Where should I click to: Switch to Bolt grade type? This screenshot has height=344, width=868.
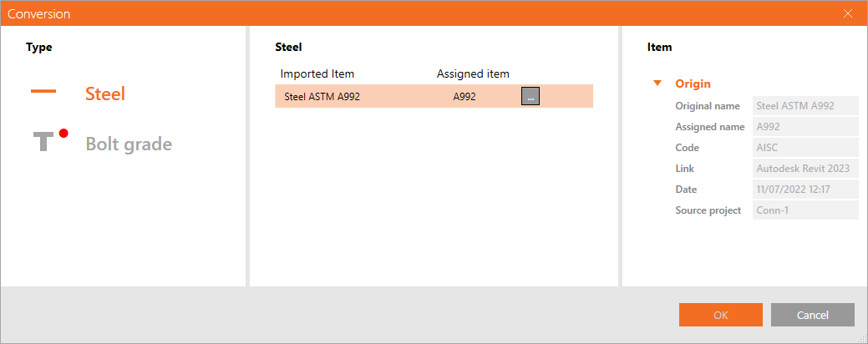(x=129, y=144)
